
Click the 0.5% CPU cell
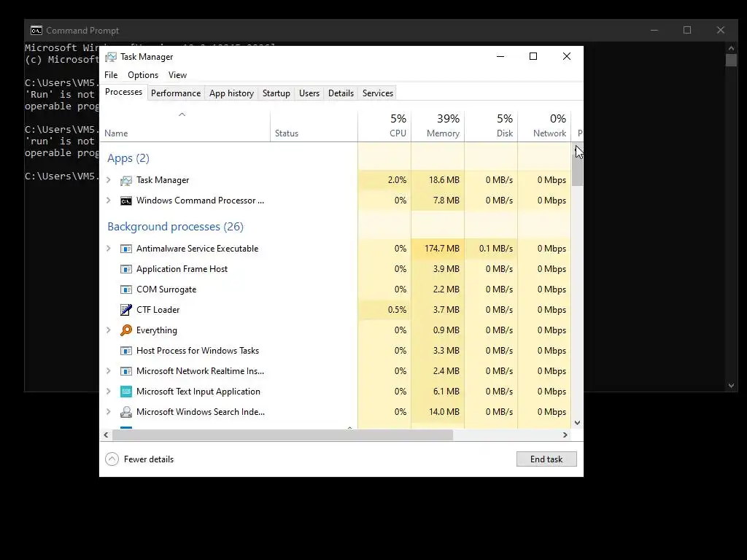[x=384, y=310]
